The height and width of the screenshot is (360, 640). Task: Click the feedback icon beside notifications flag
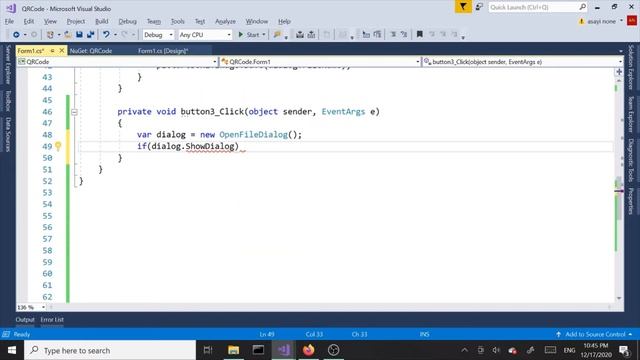pyautogui.click(x=480, y=7)
